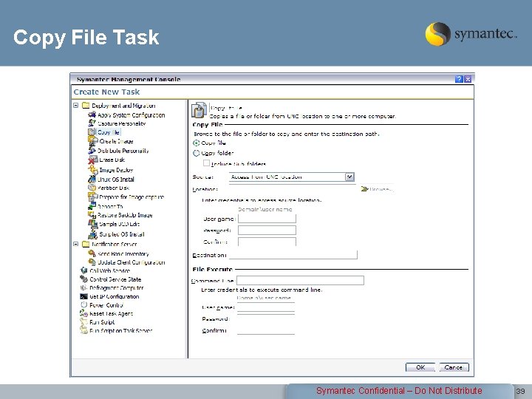This screenshot has height=399, width=532.
Task: Select the Apply System Configuration task icon
Action: click(x=92, y=115)
